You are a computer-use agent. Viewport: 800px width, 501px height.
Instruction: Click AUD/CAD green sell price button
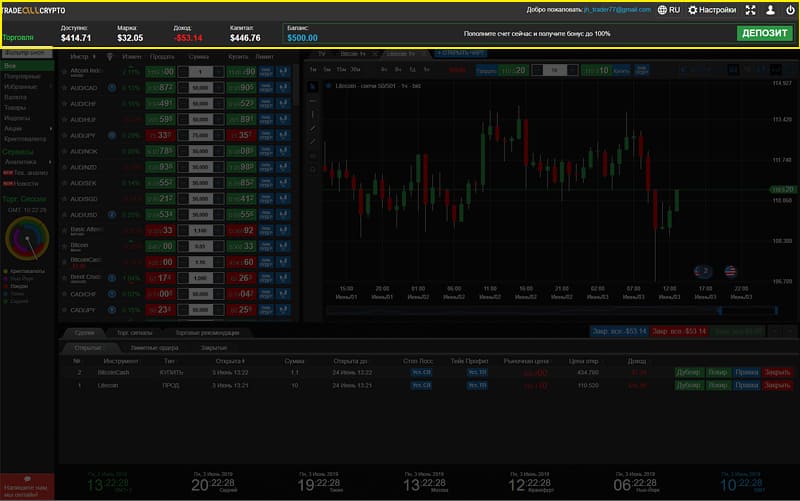160,88
